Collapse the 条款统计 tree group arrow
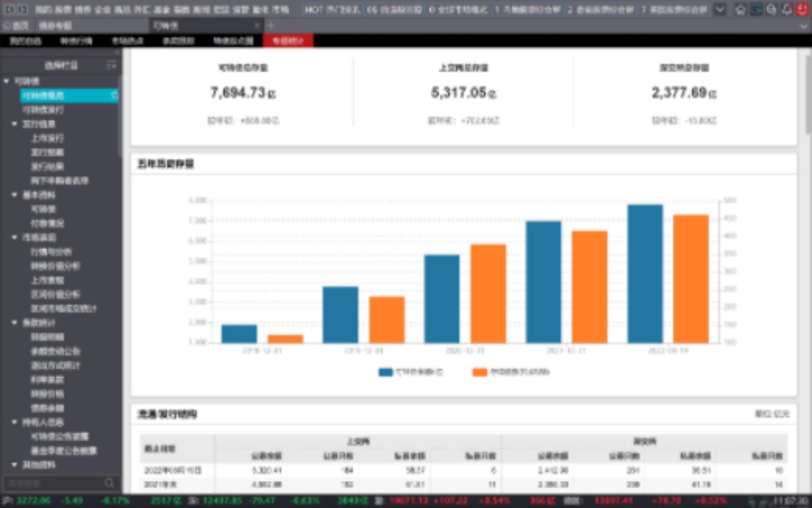The width and height of the screenshot is (812, 508). [x=15, y=323]
